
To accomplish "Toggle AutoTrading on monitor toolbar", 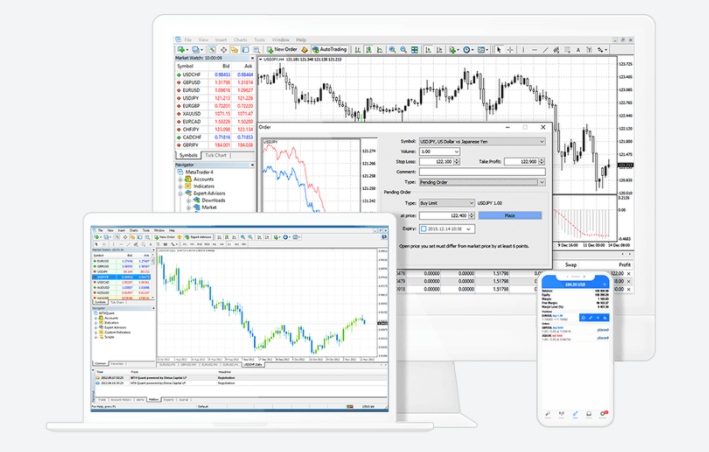I will [330, 50].
